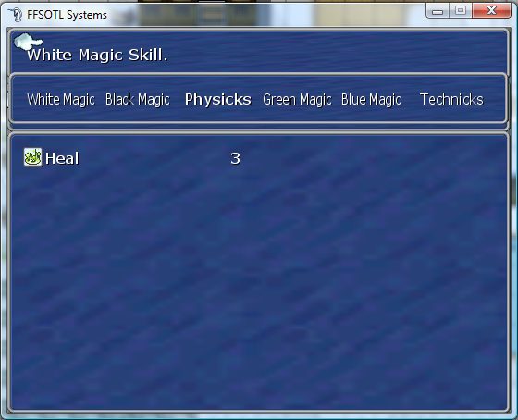Select the Technicks category
Image resolution: width=518 pixels, height=420 pixels.
tap(451, 100)
